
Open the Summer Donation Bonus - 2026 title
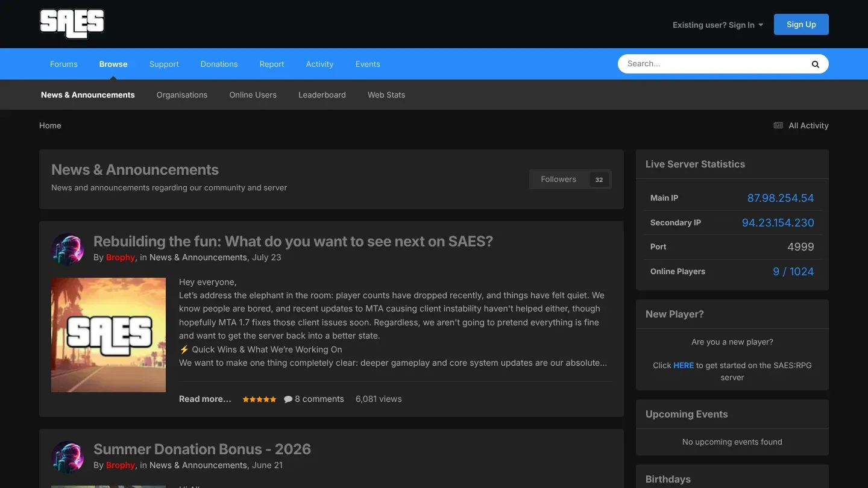coord(202,449)
